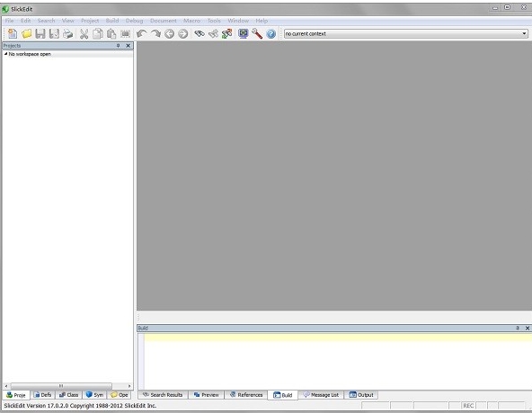Viewport: 532px width, 413px height.
Task: Close the Projects panel
Action: [x=128, y=46]
